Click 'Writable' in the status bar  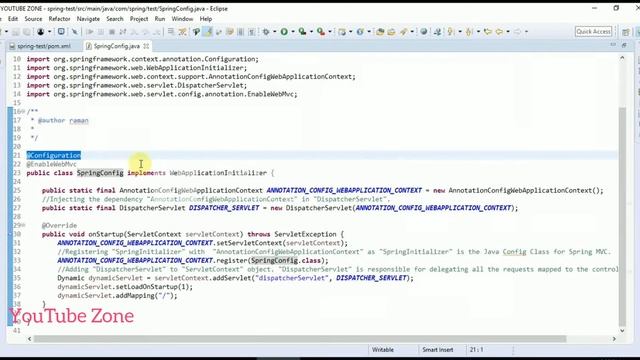[x=382, y=350]
